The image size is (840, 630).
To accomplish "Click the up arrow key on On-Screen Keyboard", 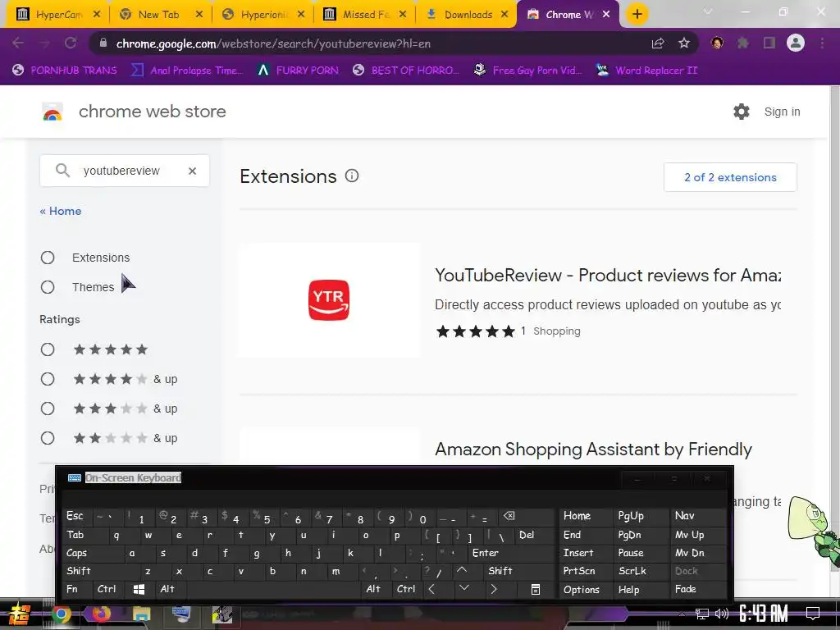I will coord(461,571).
